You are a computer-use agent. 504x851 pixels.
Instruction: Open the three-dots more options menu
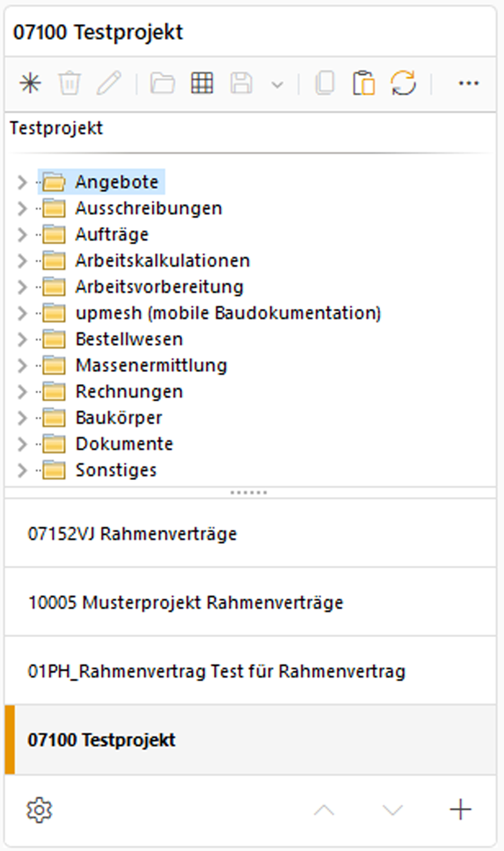pos(468,83)
